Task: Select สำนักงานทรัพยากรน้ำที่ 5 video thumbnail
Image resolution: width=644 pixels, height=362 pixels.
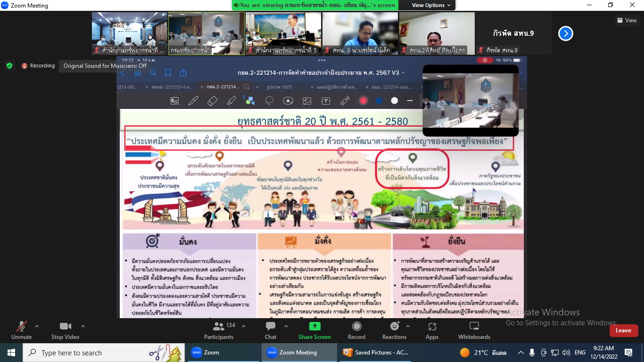Action: [283, 33]
